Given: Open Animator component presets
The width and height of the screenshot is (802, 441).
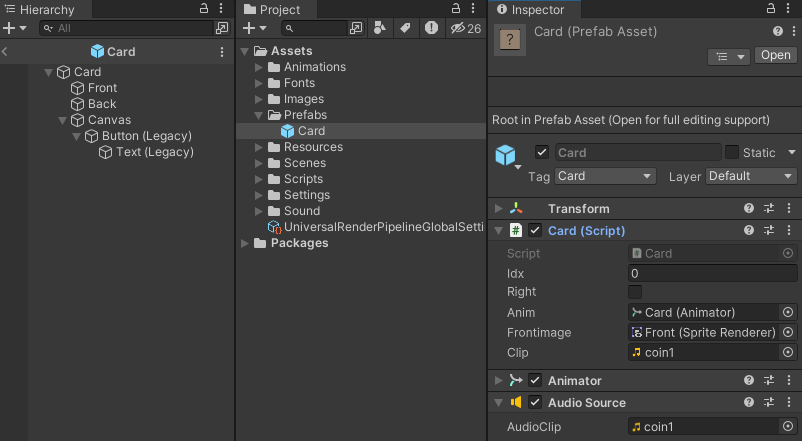Looking at the screenshot, I should pos(769,380).
